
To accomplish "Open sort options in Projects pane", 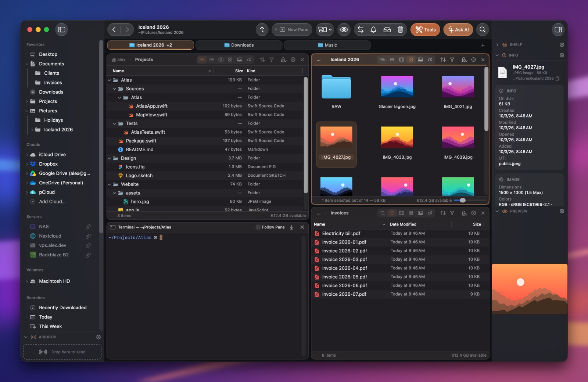I will [x=262, y=60].
